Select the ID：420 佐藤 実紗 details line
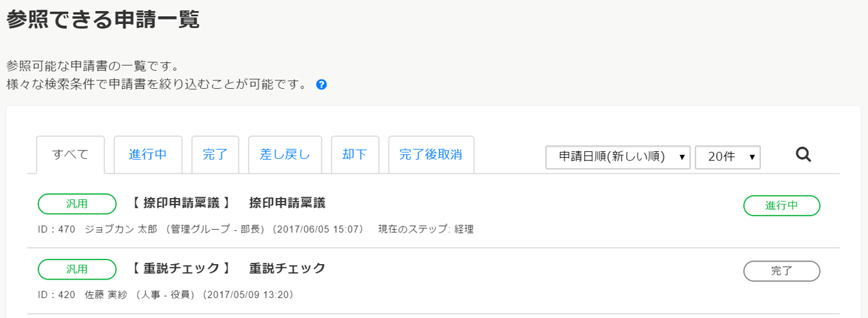Image resolution: width=868 pixels, height=318 pixels. (166, 295)
